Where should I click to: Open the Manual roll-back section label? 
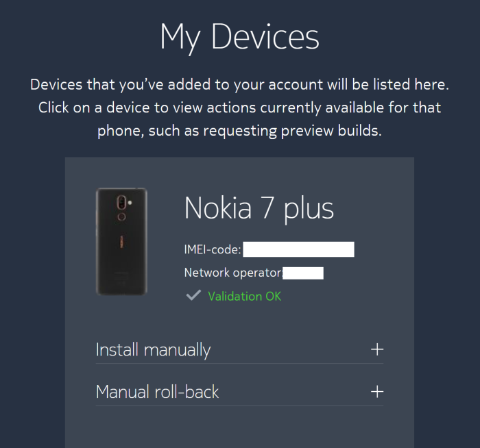point(157,393)
